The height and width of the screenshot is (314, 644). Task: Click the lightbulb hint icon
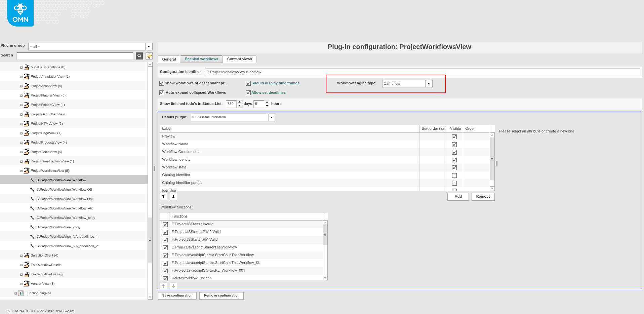(x=149, y=56)
